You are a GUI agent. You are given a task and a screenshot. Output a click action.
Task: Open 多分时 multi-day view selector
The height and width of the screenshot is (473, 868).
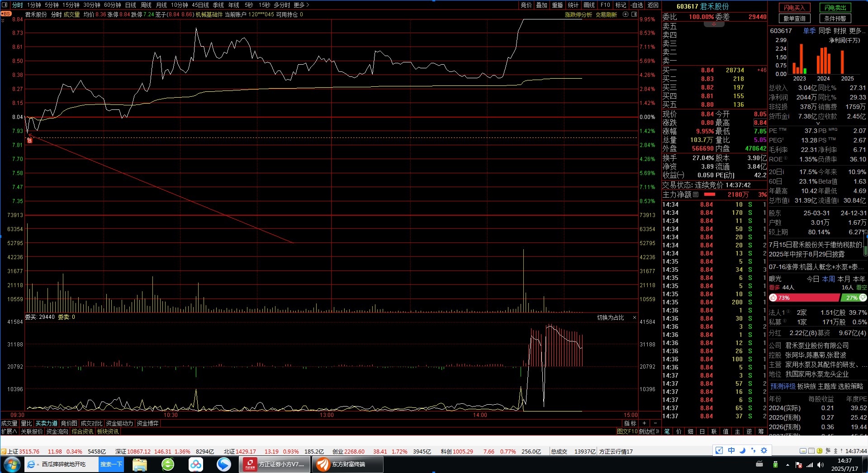[x=282, y=5]
